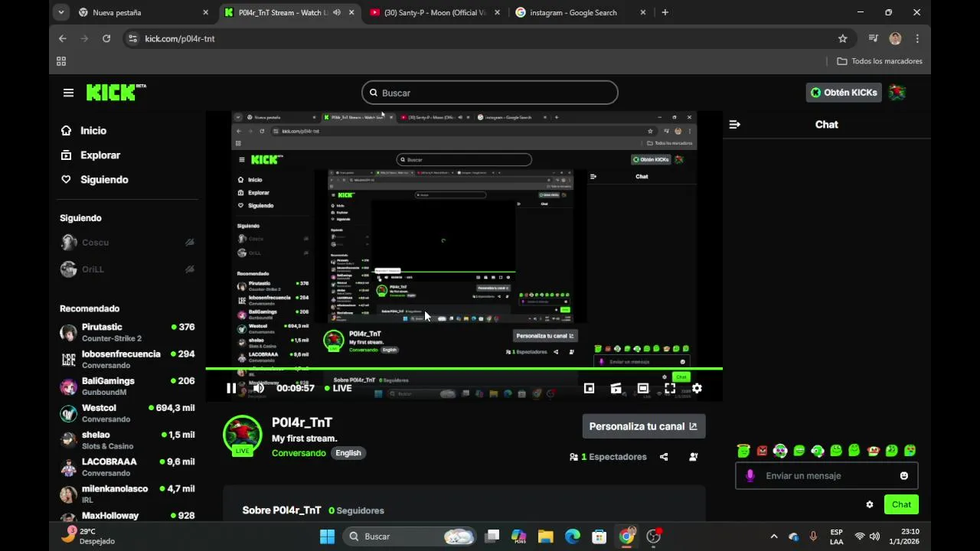Open the clip creation icon
The height and width of the screenshot is (551, 980).
click(x=616, y=388)
